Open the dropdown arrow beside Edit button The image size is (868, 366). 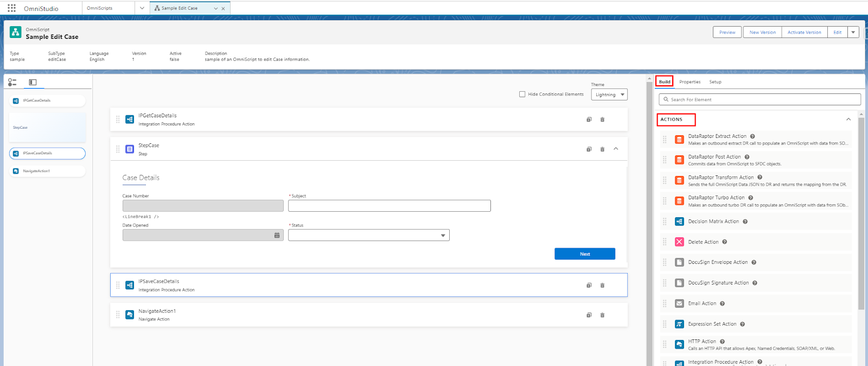853,32
